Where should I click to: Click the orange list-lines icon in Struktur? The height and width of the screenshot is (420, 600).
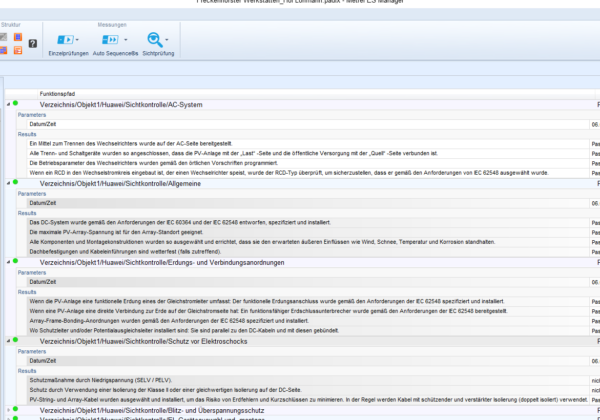tap(18, 50)
